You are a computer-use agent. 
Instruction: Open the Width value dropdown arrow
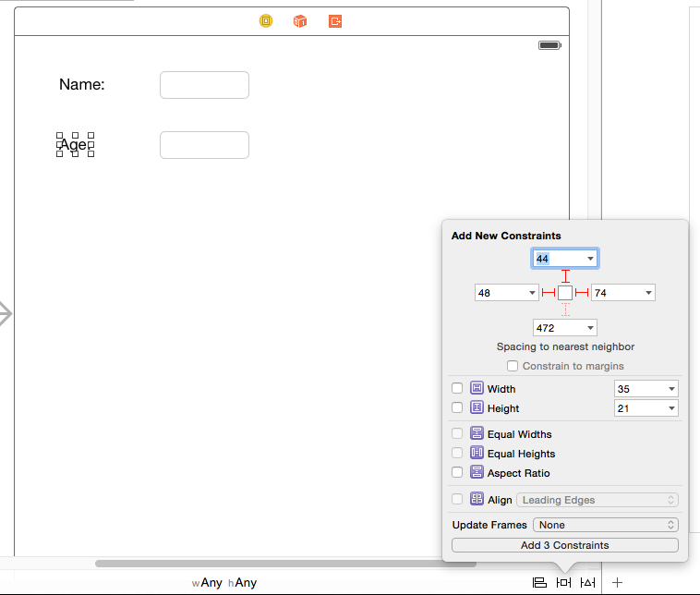coord(670,389)
